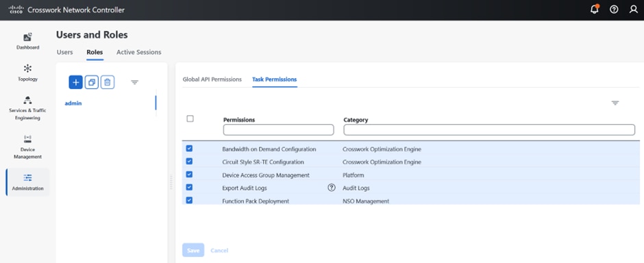Click the Device Access Group Management text

[x=266, y=175]
